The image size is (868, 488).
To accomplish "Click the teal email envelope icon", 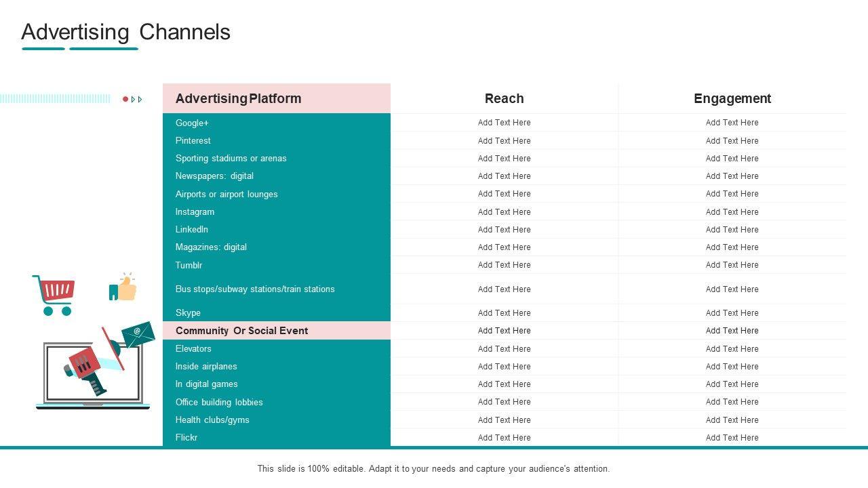I will click(138, 333).
